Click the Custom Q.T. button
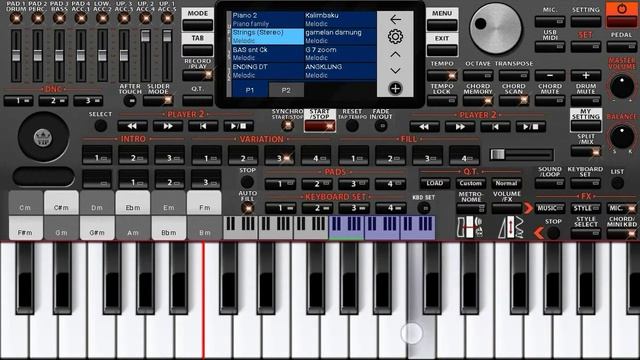This screenshot has width=640, height=360. click(x=471, y=183)
